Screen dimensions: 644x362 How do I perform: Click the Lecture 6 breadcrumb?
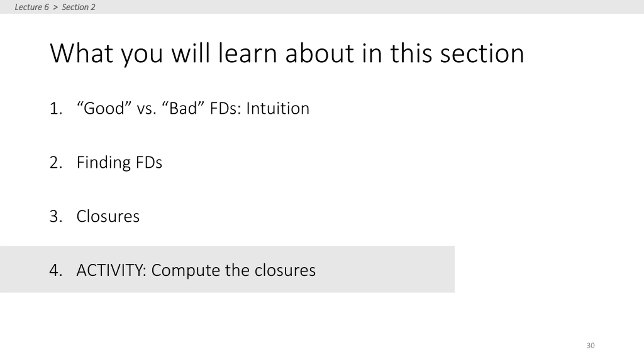pyautogui.click(x=31, y=7)
